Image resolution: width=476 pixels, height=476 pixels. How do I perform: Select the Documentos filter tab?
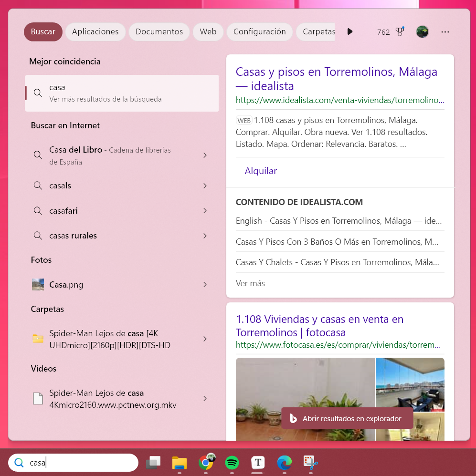(x=159, y=32)
